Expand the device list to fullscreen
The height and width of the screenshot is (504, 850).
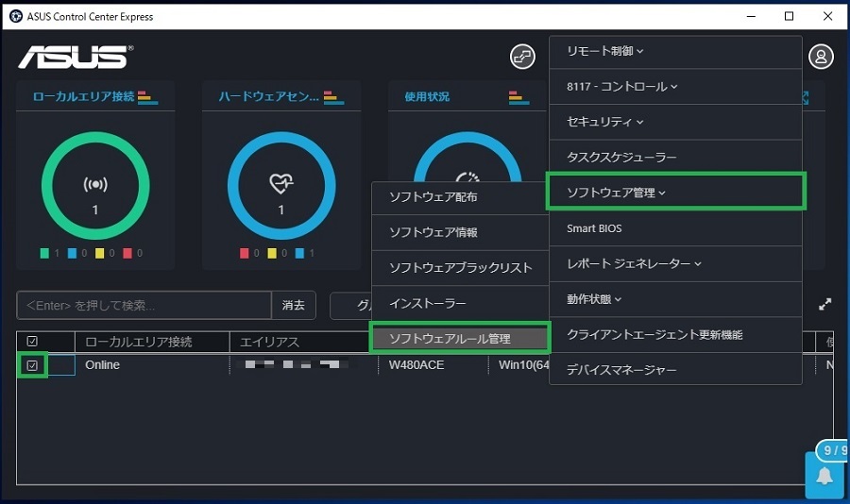pyautogui.click(x=824, y=305)
